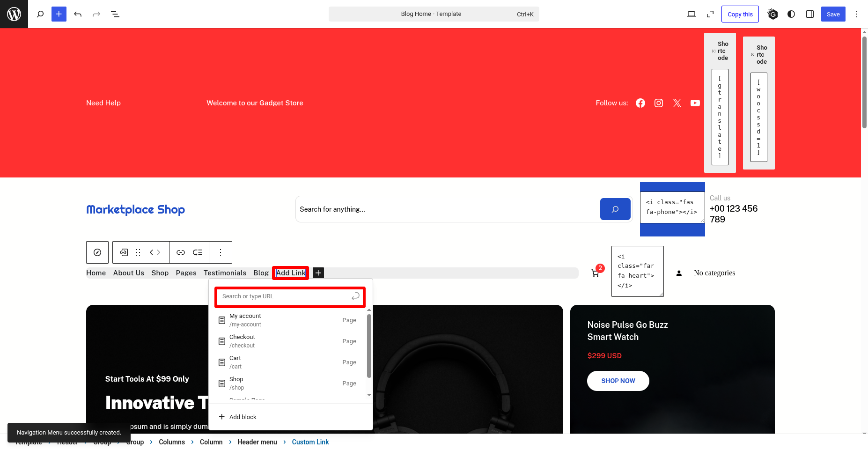Open the Document Overview list view
This screenshot has height=450, width=868.
pos(115,14)
